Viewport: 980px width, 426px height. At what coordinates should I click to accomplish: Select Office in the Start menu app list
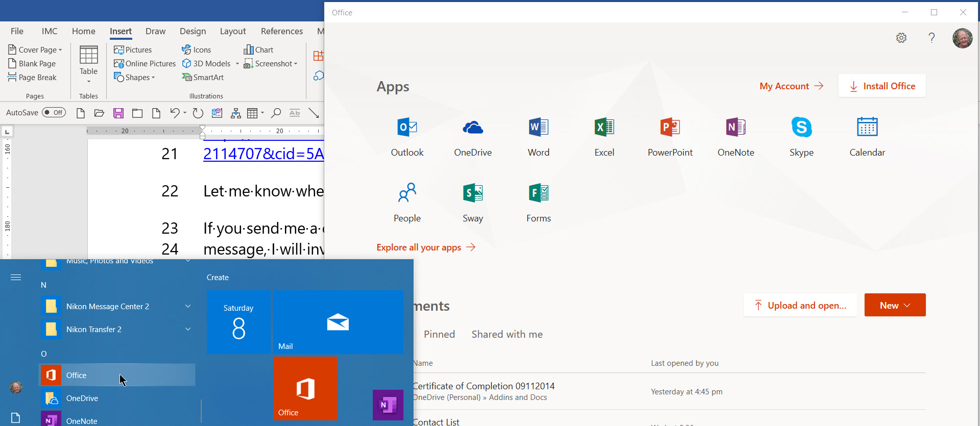(x=117, y=375)
